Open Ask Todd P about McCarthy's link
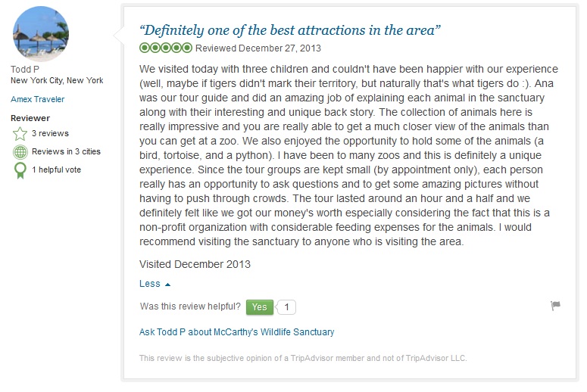 (x=236, y=332)
